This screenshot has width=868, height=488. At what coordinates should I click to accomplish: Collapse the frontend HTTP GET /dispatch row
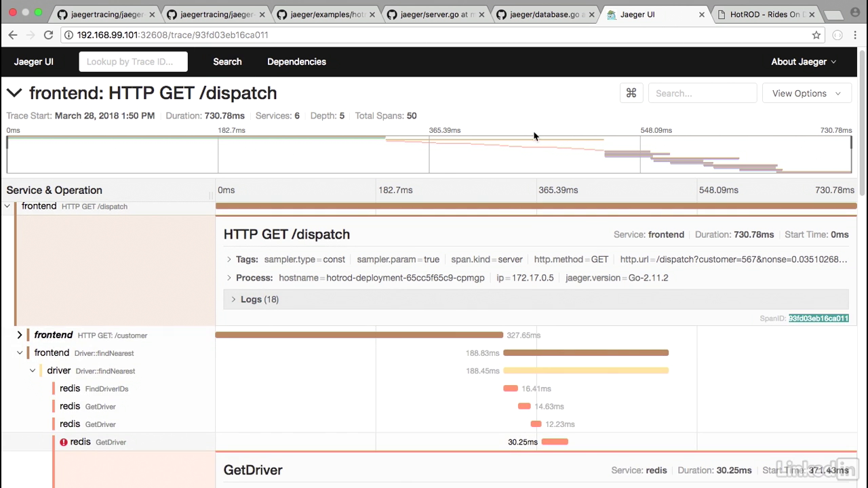[x=7, y=206]
